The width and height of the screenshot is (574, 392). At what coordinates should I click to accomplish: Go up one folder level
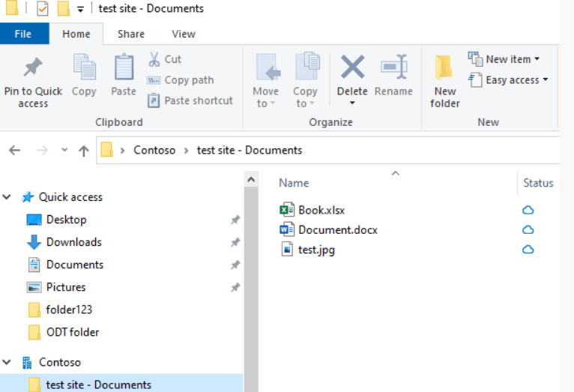[x=84, y=151]
